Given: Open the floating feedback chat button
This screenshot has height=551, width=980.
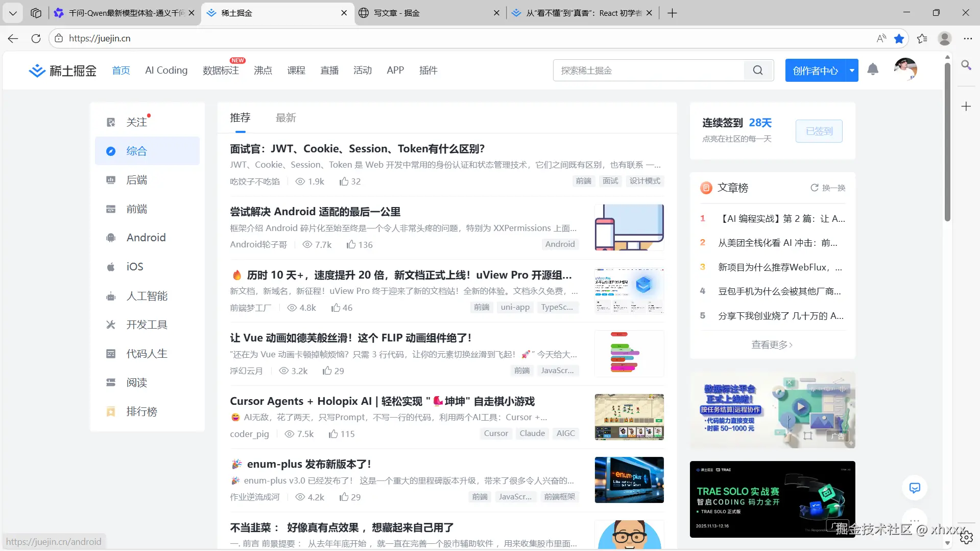Looking at the screenshot, I should [x=915, y=488].
